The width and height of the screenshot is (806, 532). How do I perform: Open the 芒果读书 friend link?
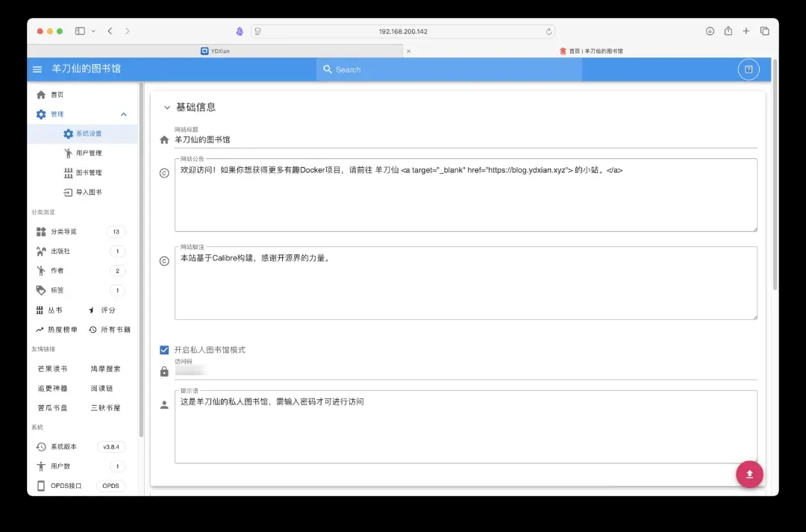[52, 369]
